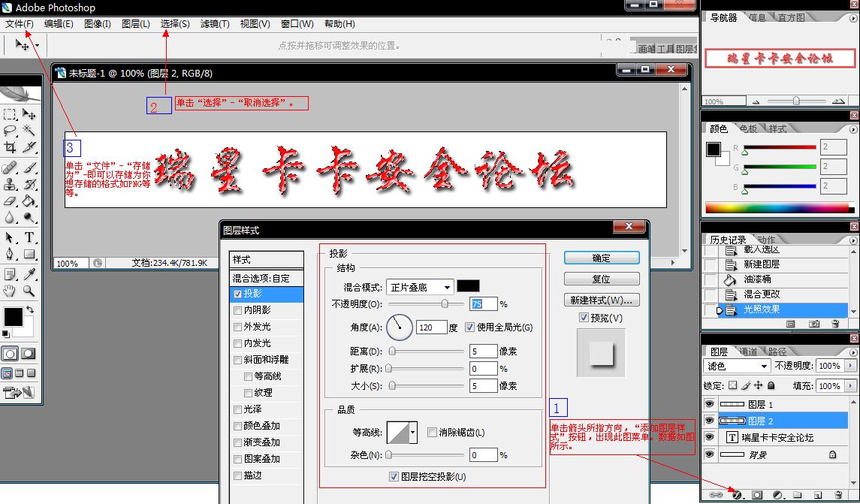Select the Notes tool
Image resolution: width=860 pixels, height=504 pixels.
(9, 273)
